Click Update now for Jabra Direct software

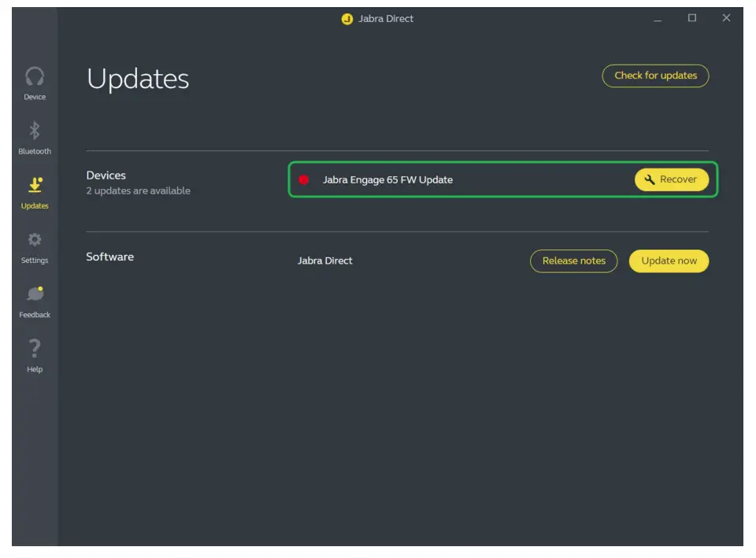(669, 261)
